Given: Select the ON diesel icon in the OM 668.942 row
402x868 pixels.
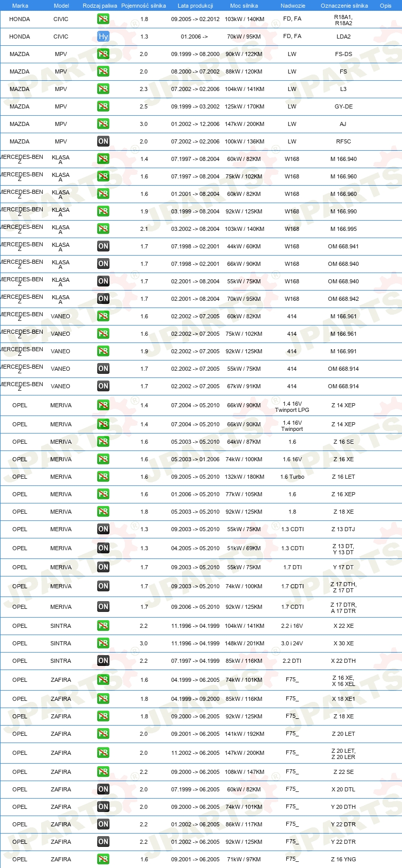Looking at the screenshot, I should click(x=103, y=299).
